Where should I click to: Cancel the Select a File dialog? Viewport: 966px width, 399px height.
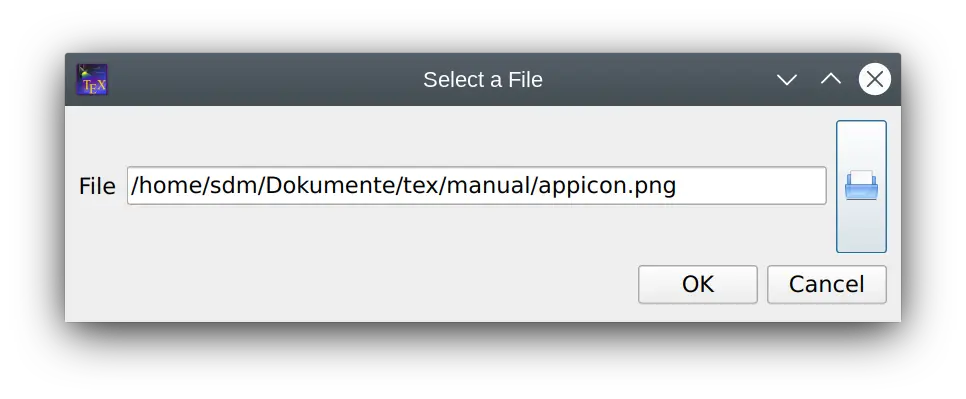pos(826,284)
